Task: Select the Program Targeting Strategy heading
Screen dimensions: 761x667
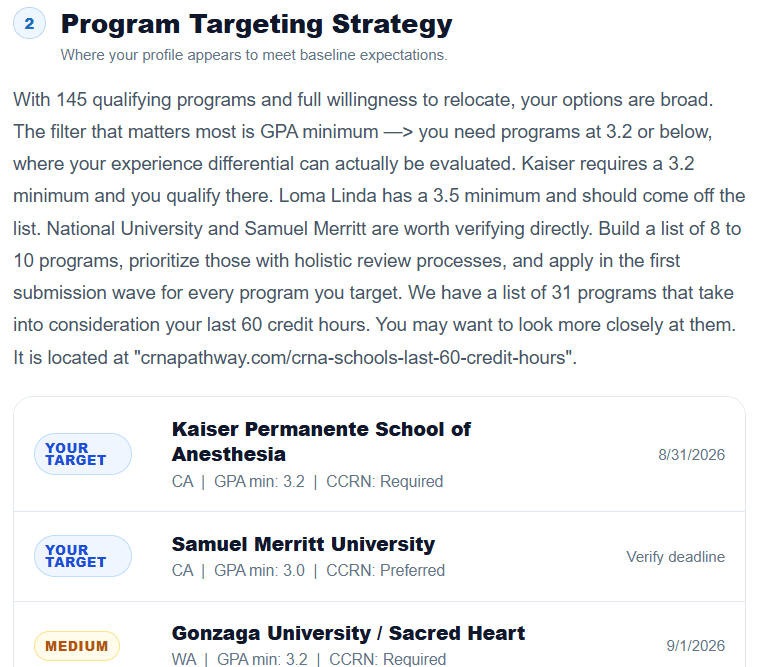Action: click(256, 24)
